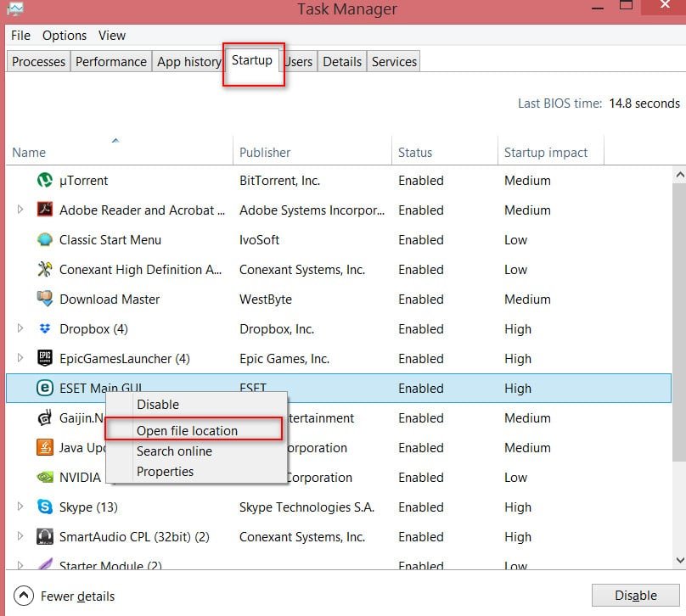Screen dimensions: 686x616
Task: Click the Fewer details arrow icon
Action: click(x=24, y=596)
